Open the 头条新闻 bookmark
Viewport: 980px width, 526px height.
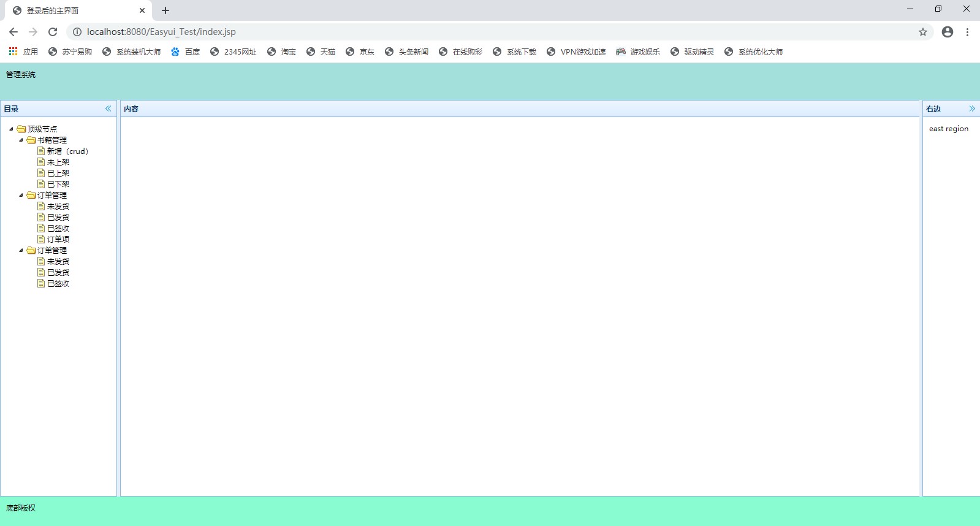pyautogui.click(x=406, y=51)
